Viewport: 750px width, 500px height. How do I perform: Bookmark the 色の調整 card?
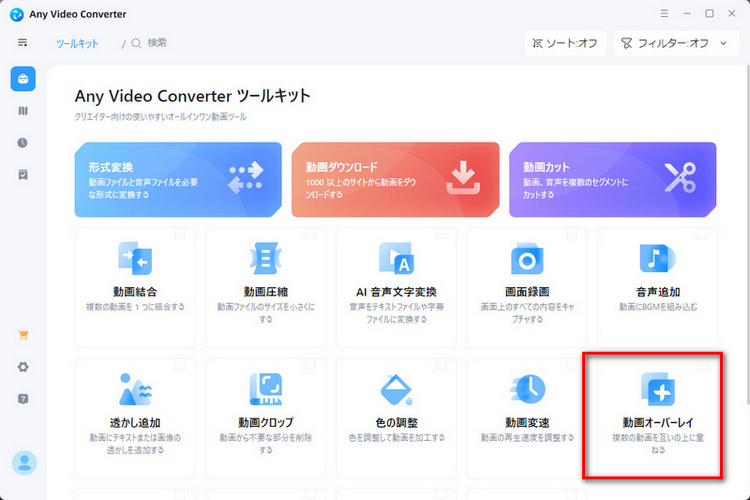point(441,365)
